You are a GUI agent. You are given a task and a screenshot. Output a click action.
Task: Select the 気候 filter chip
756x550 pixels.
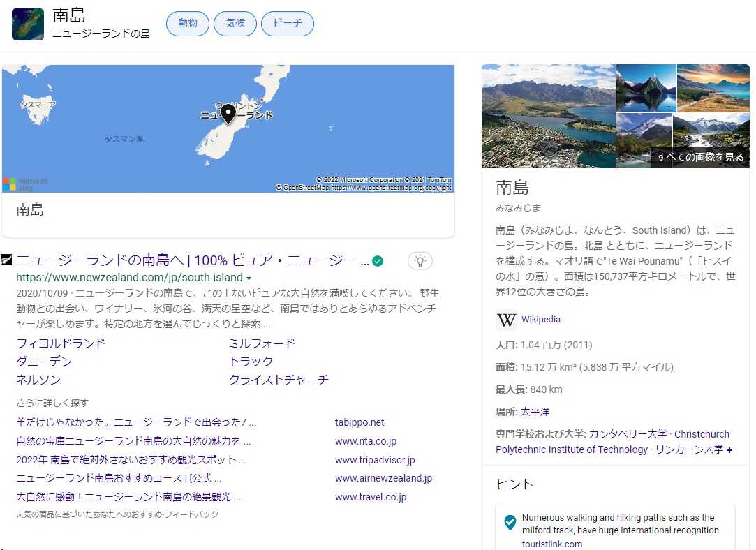[x=235, y=24]
